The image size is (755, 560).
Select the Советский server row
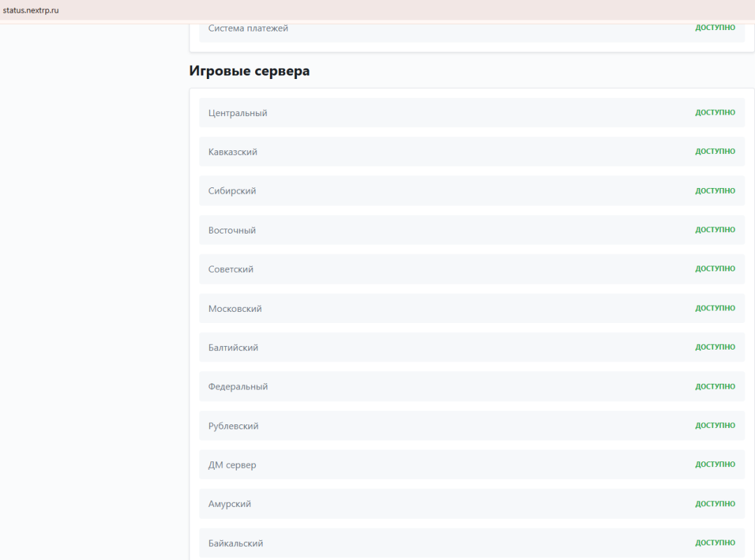[231, 270]
